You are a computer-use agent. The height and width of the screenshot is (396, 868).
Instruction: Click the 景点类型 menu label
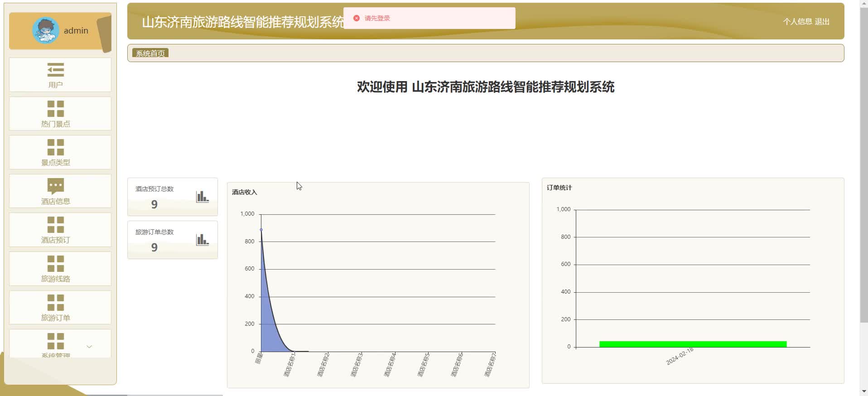56,162
